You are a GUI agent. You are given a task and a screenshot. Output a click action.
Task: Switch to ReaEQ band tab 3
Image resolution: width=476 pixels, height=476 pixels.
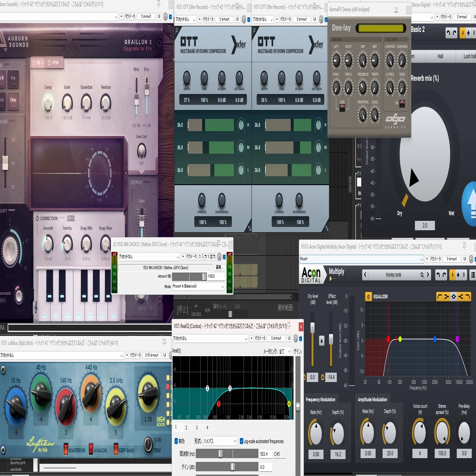coord(197,428)
